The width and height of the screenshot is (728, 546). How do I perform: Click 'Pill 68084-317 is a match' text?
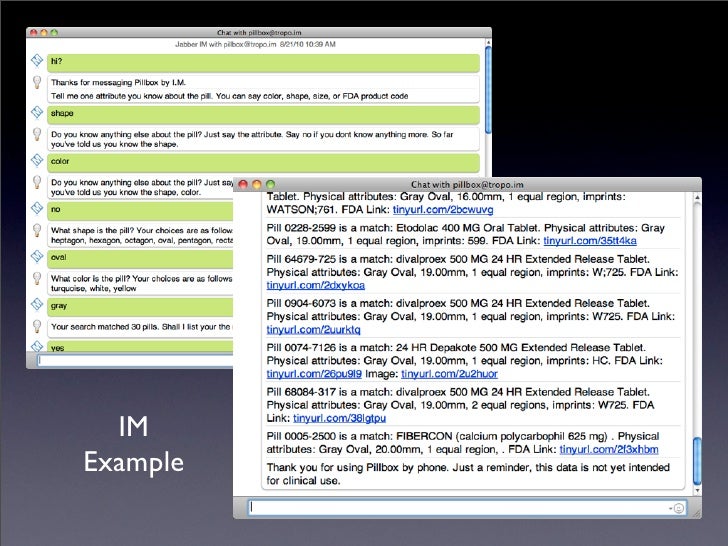point(329,392)
